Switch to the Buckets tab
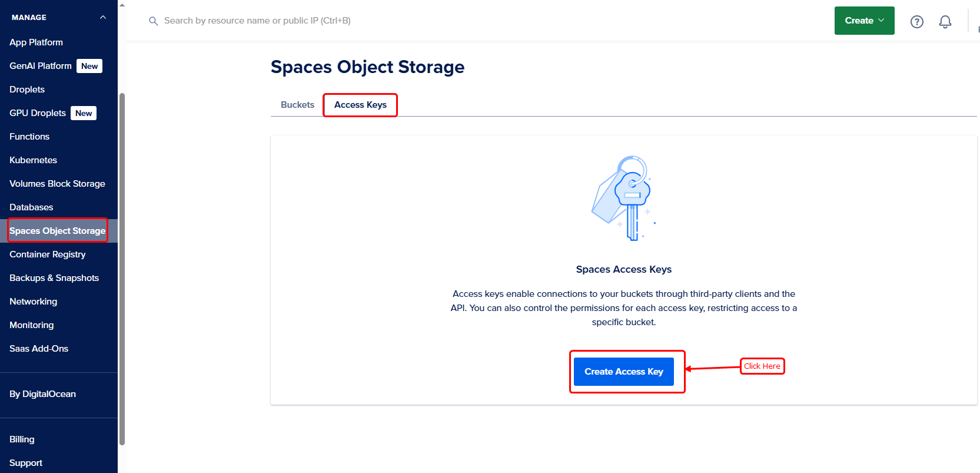 coord(297,105)
